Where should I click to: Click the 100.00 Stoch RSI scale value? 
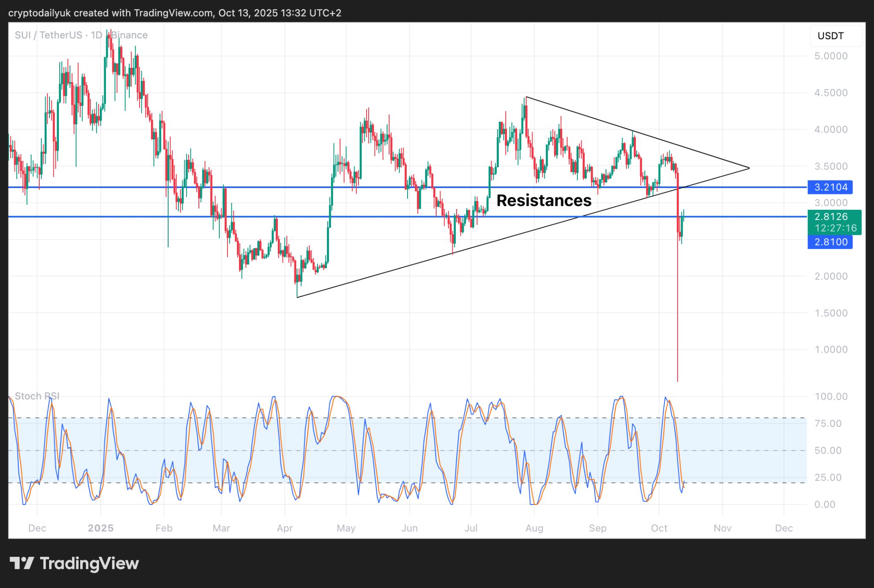(x=830, y=397)
